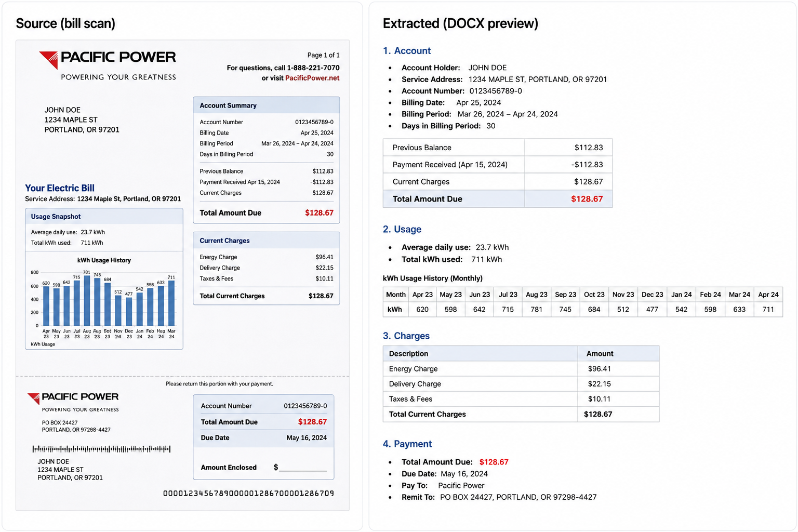
Task: Click 'Total Current Charges' line on bill scan
Action: 267,296
